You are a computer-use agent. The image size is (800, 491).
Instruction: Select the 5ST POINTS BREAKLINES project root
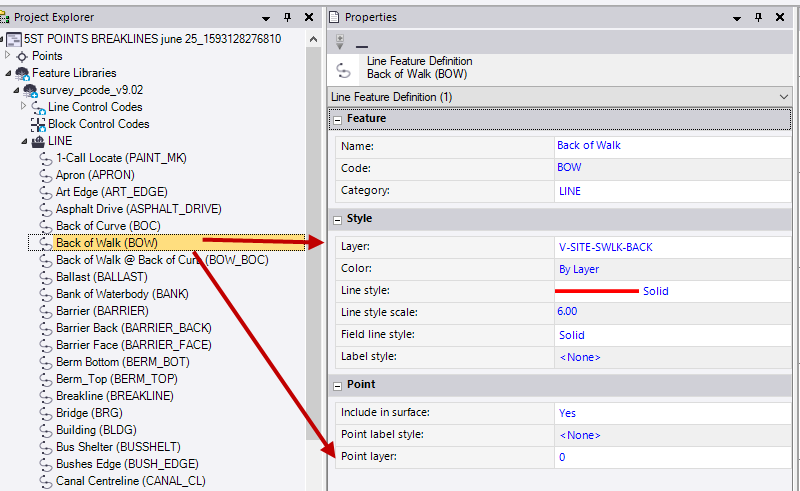pyautogui.click(x=153, y=39)
